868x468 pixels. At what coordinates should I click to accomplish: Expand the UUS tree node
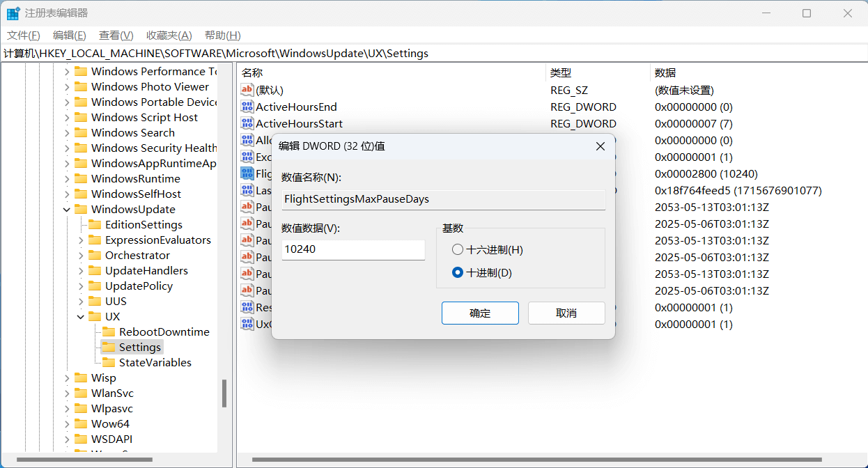click(x=81, y=301)
